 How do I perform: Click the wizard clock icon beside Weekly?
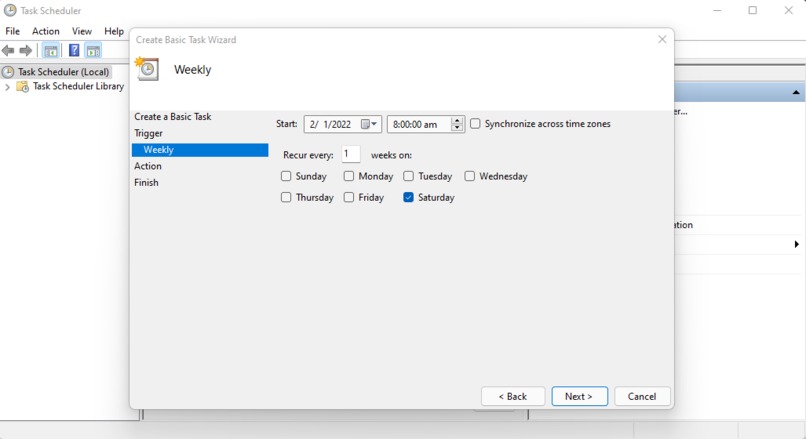coord(146,69)
